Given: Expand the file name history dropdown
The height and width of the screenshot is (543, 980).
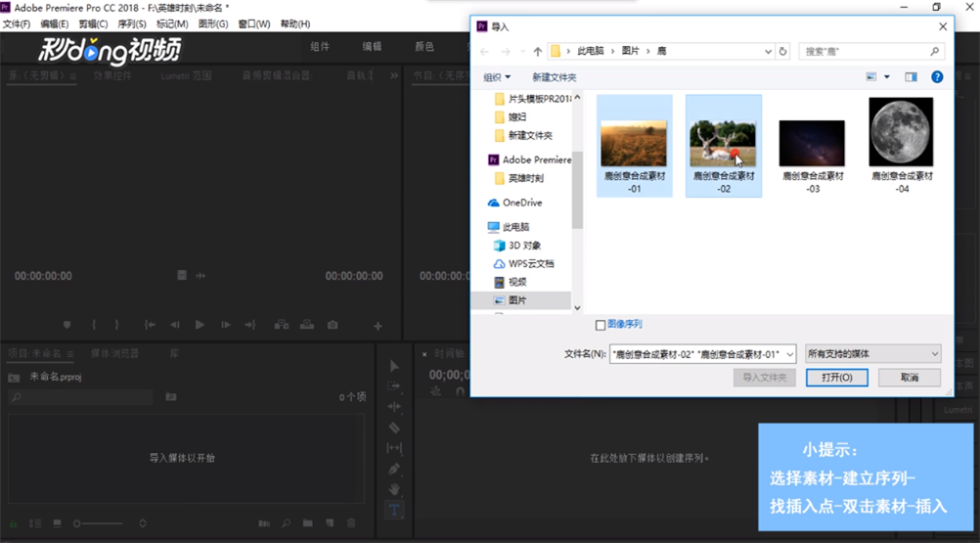Looking at the screenshot, I should click(790, 354).
